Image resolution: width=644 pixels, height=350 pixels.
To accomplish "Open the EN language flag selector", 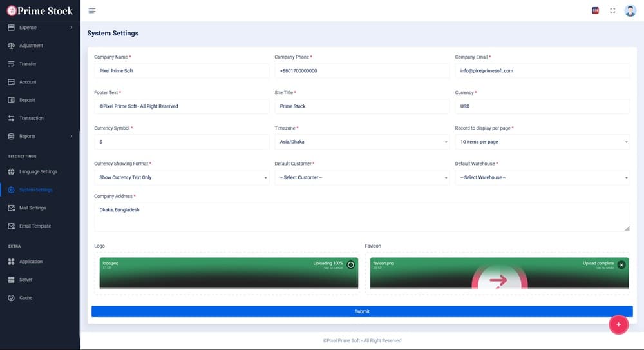I will (595, 11).
